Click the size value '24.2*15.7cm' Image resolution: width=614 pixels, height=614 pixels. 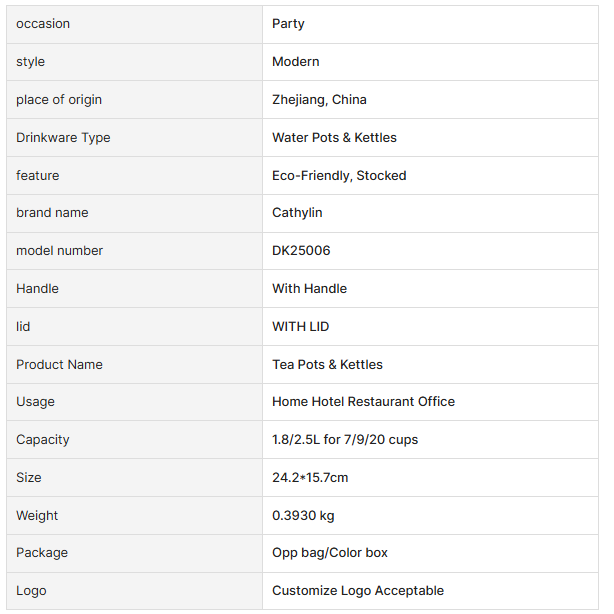point(310,478)
